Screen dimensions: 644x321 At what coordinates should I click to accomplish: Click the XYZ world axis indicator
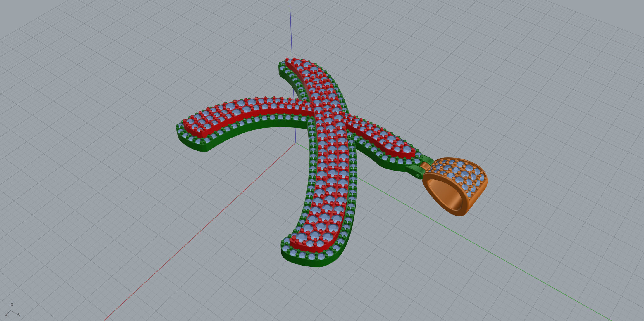pos(12,310)
